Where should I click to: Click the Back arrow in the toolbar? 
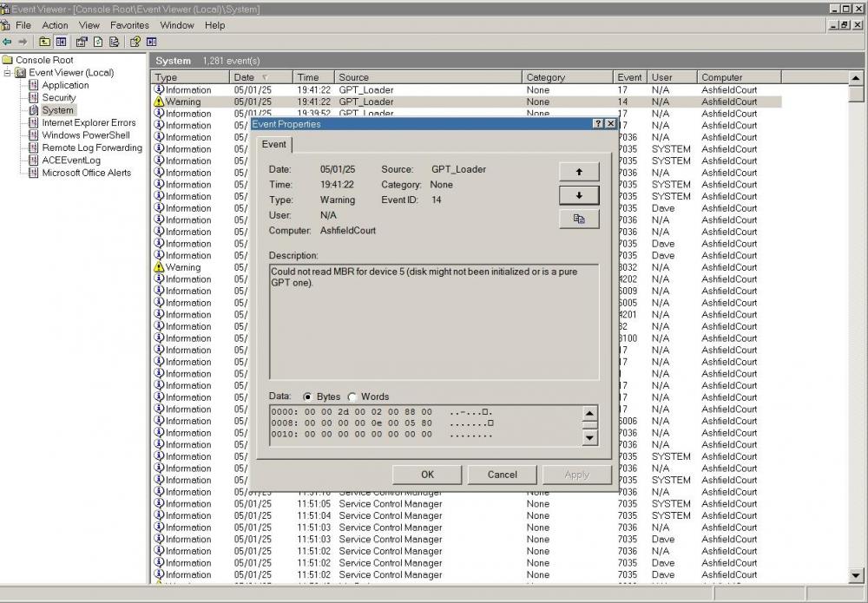tap(7, 42)
